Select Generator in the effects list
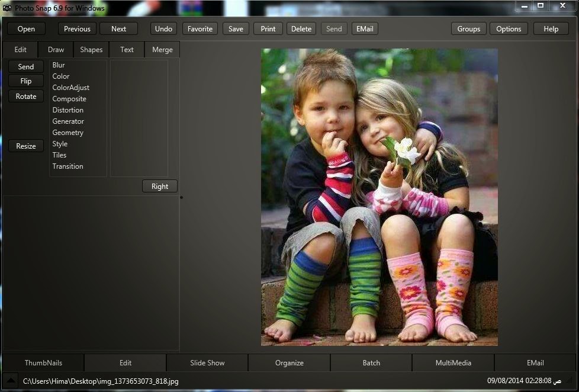This screenshot has width=579, height=392. [68, 121]
